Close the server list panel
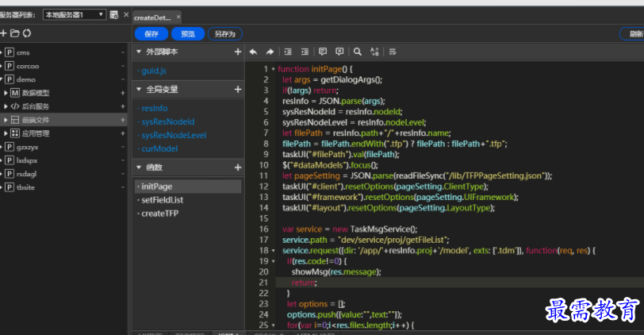Screen dimensions: 644x335 126,15
